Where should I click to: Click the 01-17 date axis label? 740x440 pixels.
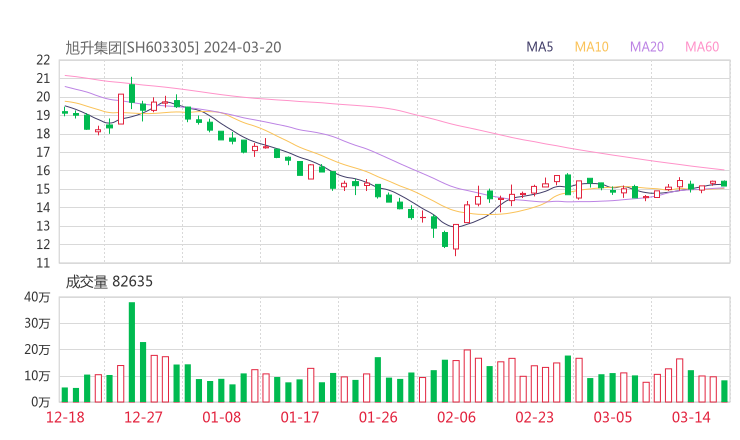pos(300,417)
